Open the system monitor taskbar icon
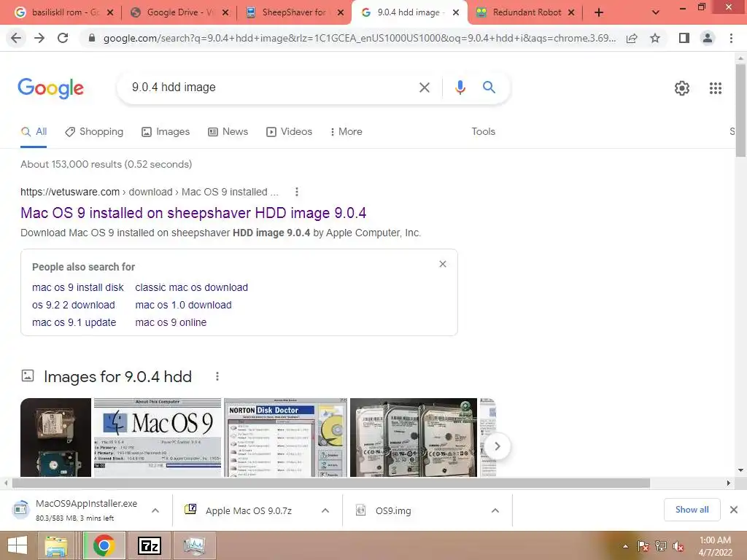This screenshot has height=560, width=747. pyautogui.click(x=194, y=545)
